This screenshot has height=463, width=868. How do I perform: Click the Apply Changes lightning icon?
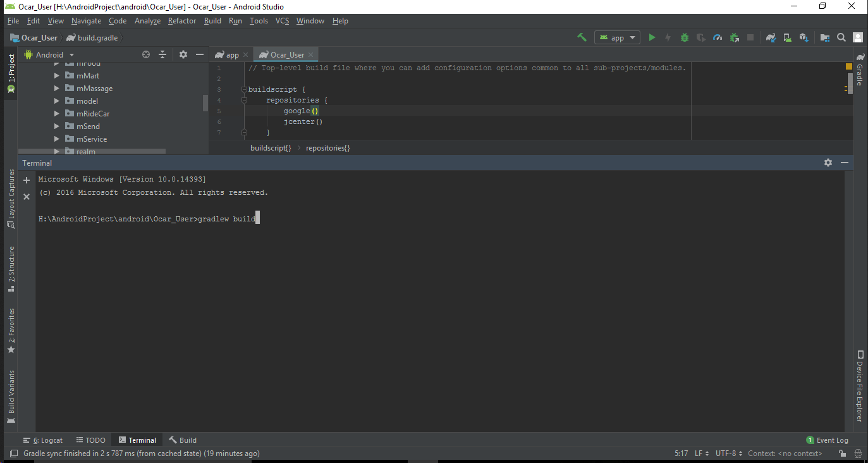668,37
